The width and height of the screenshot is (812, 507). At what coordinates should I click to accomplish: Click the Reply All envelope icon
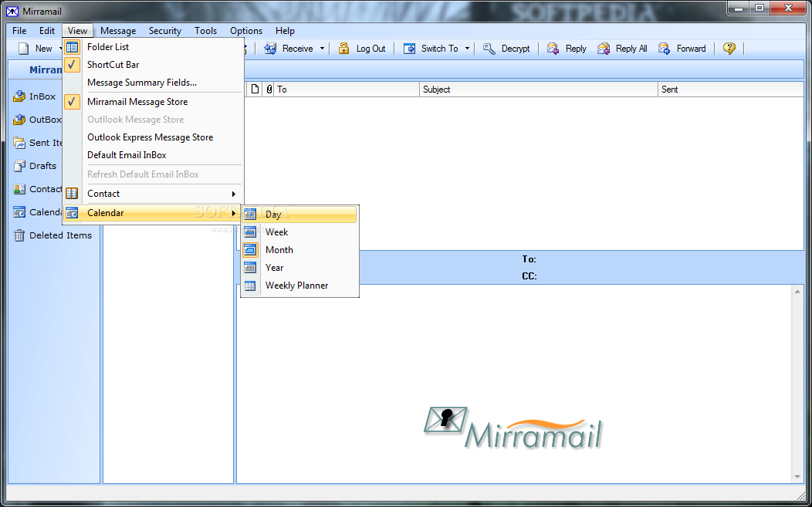pos(604,49)
